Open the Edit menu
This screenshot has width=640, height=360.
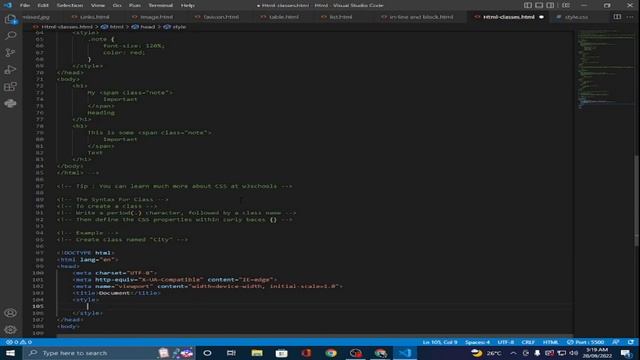[x=42, y=5]
